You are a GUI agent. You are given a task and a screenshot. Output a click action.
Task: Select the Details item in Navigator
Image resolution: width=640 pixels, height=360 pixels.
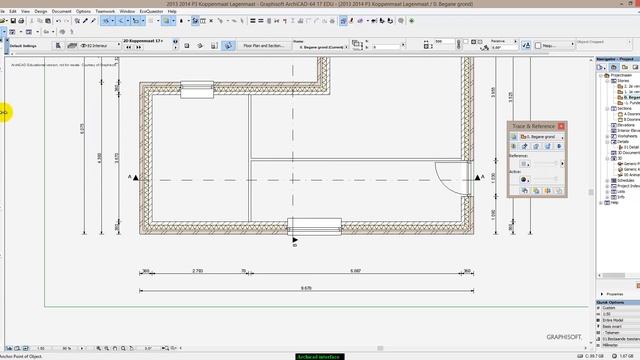tap(623, 141)
